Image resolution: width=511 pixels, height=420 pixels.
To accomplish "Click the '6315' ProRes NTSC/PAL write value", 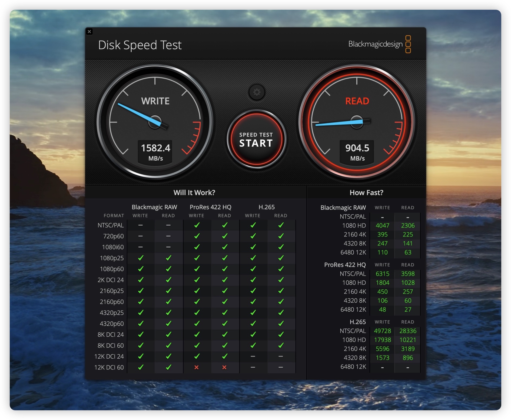I will (382, 274).
